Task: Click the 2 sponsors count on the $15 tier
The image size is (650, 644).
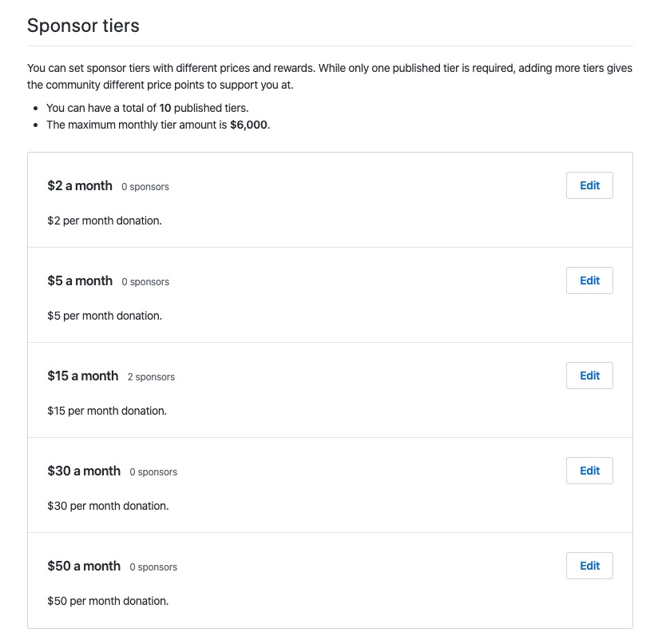Action: (151, 376)
